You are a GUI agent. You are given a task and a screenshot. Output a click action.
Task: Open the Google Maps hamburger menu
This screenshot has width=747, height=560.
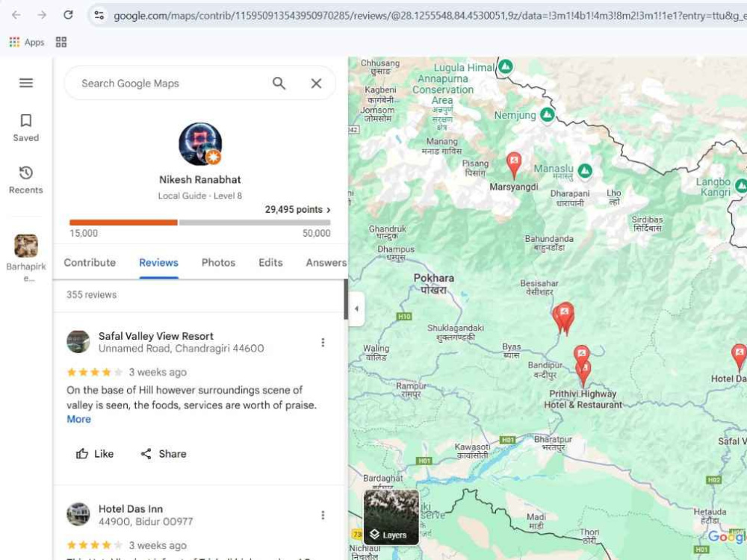(x=26, y=83)
